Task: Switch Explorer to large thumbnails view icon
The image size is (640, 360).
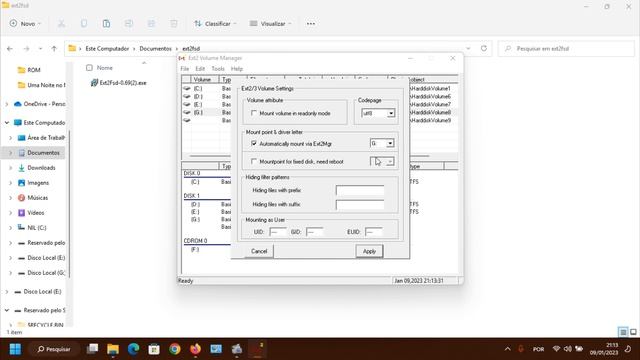Action: point(633,332)
